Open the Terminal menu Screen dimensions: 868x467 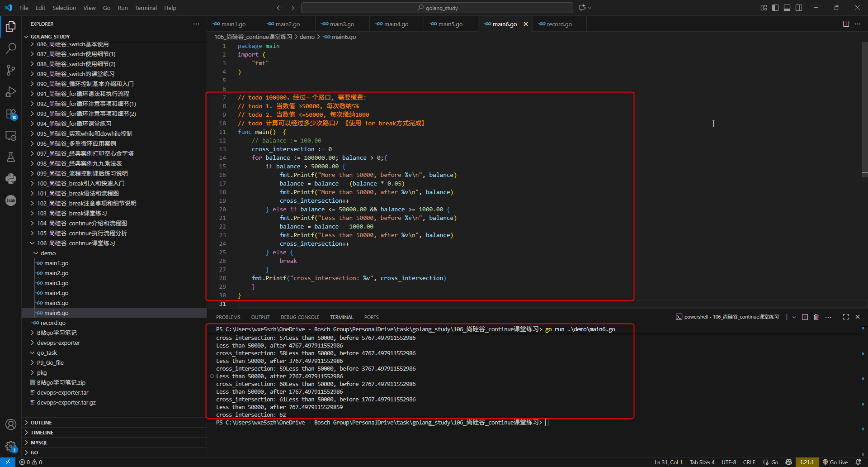click(146, 8)
